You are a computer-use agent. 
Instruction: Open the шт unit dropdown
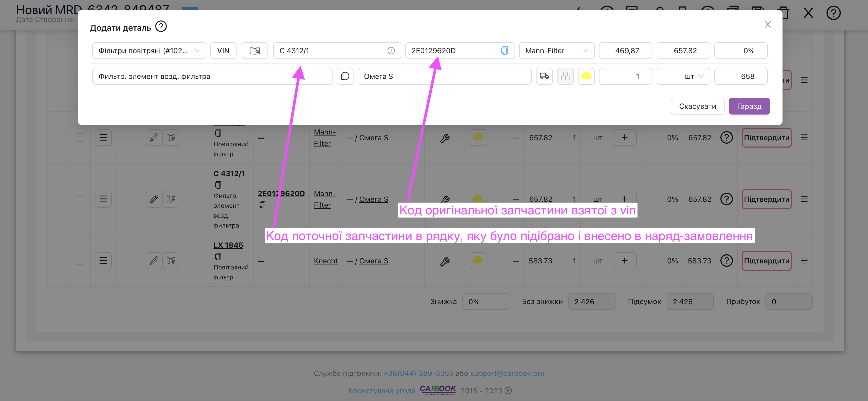pyautogui.click(x=683, y=76)
